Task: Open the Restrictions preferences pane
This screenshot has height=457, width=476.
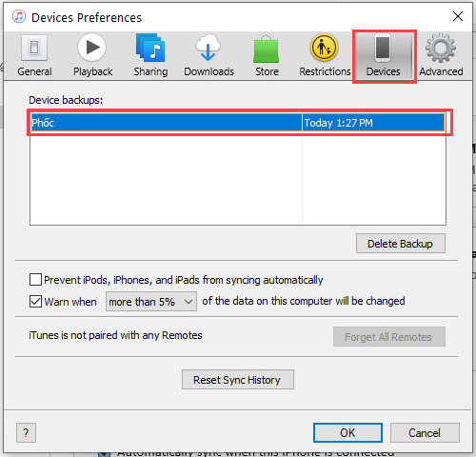Action: [325, 55]
